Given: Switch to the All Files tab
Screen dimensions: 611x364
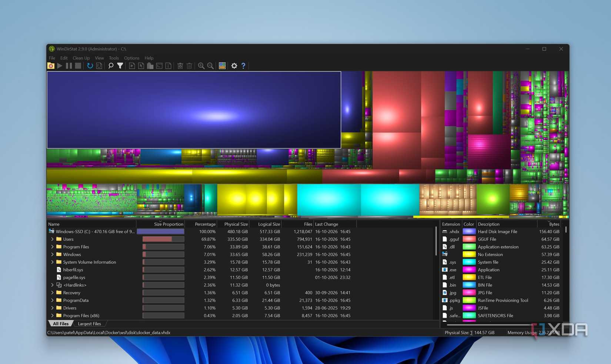Looking at the screenshot, I should (61, 324).
